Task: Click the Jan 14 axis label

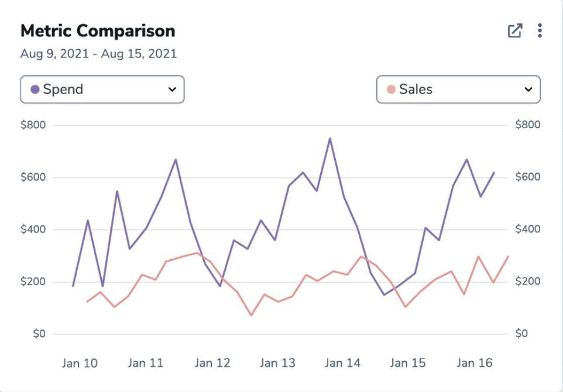Action: click(342, 363)
